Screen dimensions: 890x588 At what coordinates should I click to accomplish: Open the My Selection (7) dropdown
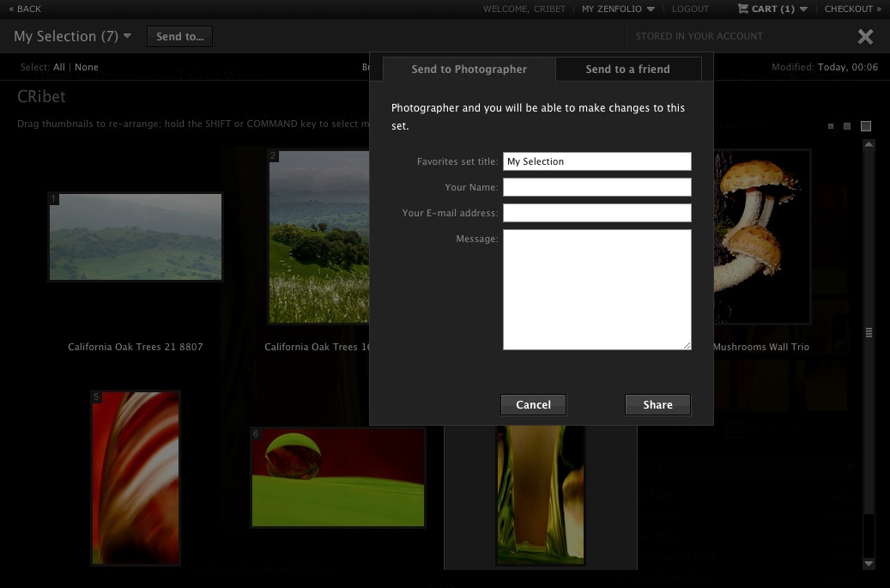(x=72, y=36)
